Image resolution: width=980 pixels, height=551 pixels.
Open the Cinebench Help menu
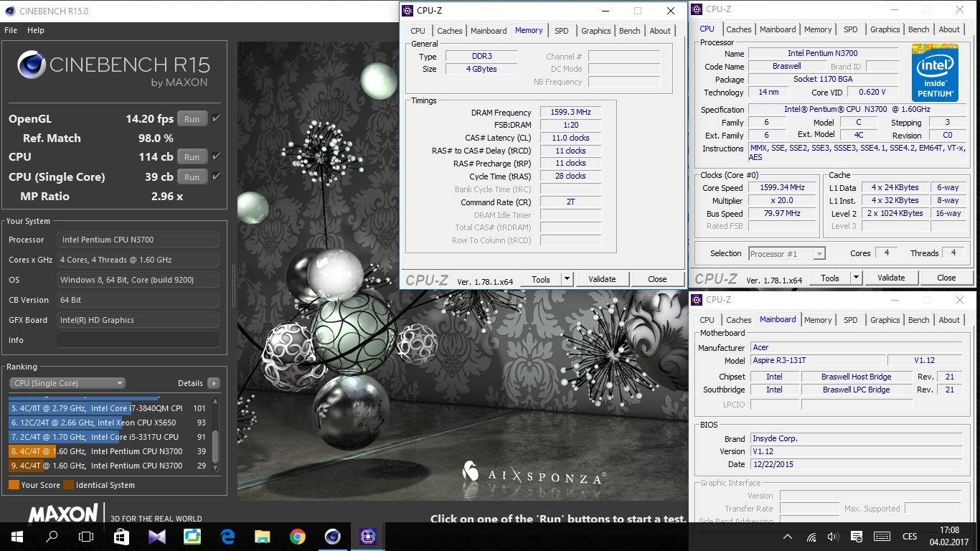[x=36, y=30]
